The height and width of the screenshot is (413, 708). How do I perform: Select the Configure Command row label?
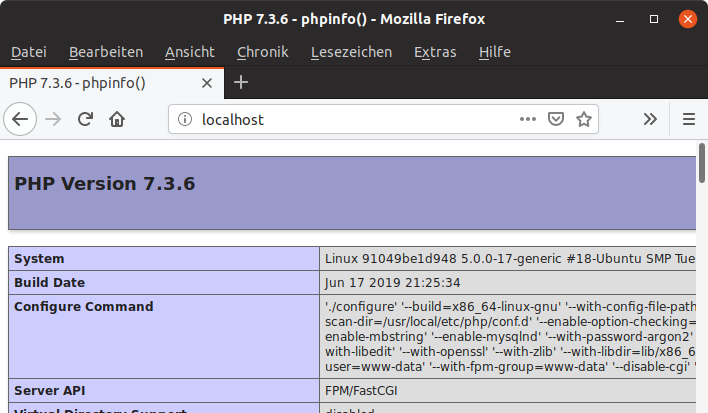coord(84,306)
